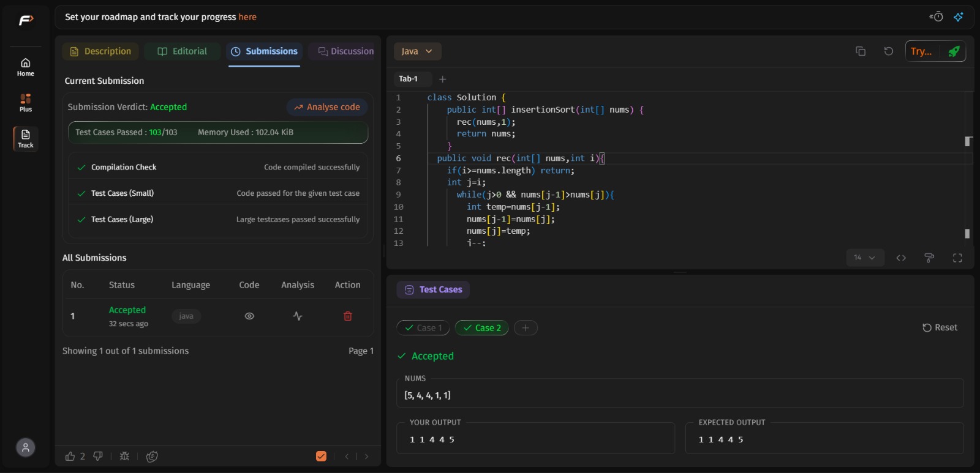Select the Case 1 test case
The height and width of the screenshot is (473, 980).
pyautogui.click(x=423, y=328)
